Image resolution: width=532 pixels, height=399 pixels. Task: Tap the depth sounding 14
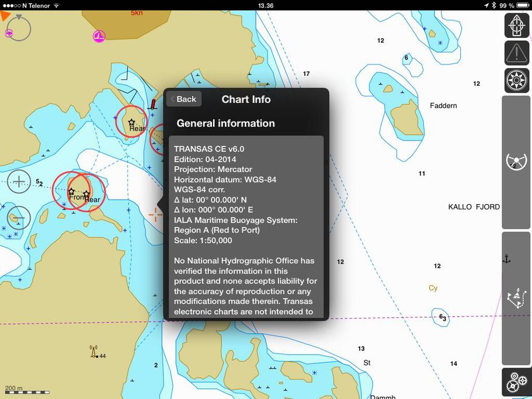[x=454, y=364]
